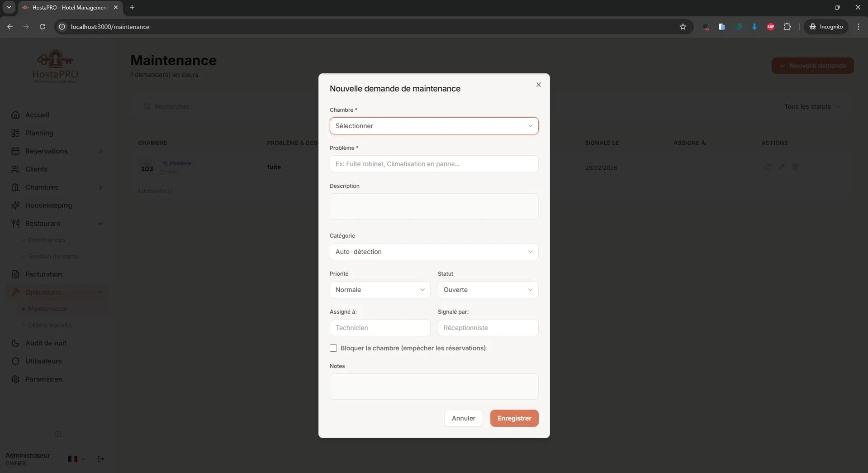Image resolution: width=868 pixels, height=473 pixels.
Task: Mark the maintenance request complete with the check icon
Action: tap(768, 167)
